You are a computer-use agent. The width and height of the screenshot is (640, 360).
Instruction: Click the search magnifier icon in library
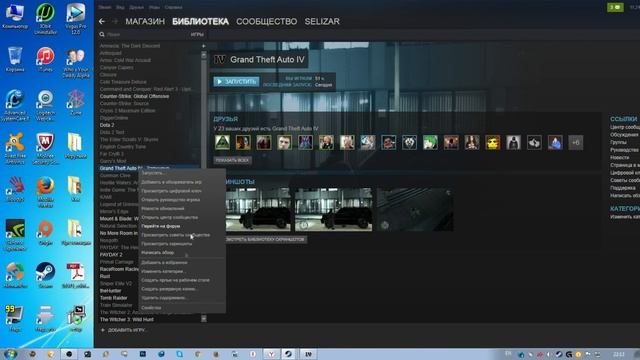(x=102, y=35)
